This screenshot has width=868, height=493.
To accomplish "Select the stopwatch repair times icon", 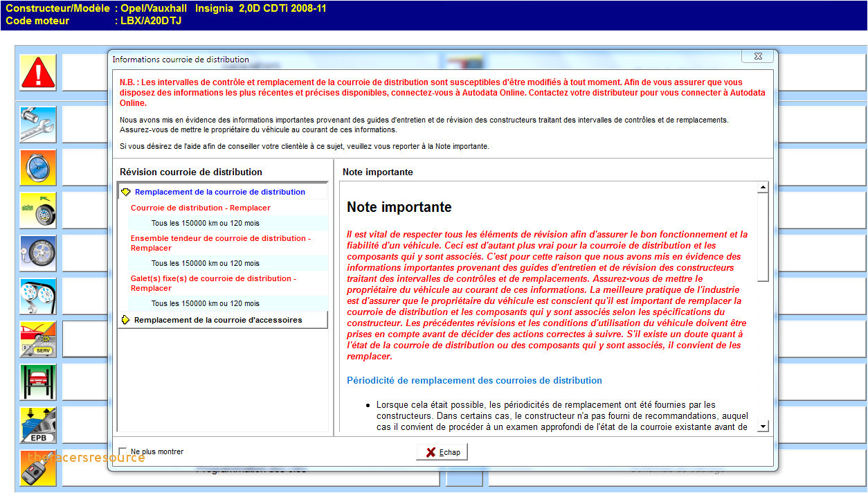I will (x=38, y=168).
